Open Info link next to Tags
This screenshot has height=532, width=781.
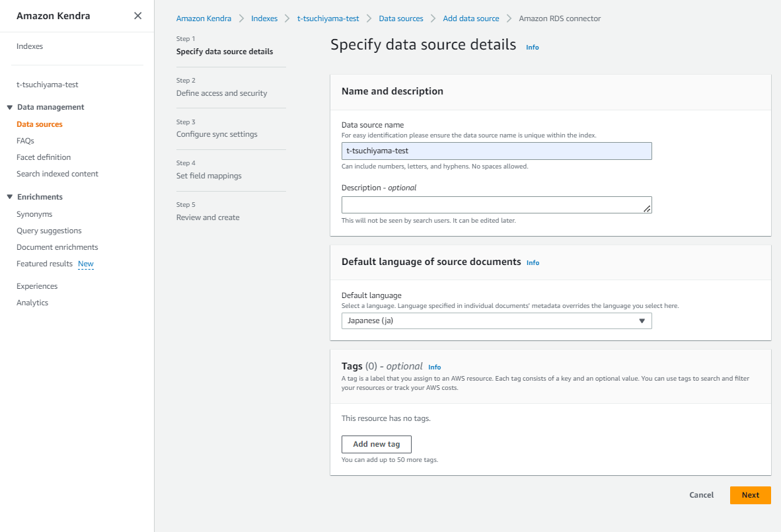(434, 367)
